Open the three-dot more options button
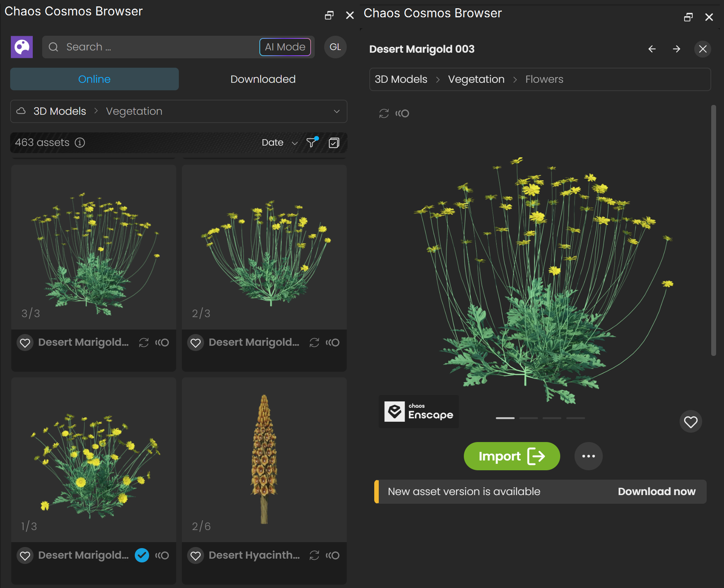Image resolution: width=724 pixels, height=588 pixels. coord(588,456)
